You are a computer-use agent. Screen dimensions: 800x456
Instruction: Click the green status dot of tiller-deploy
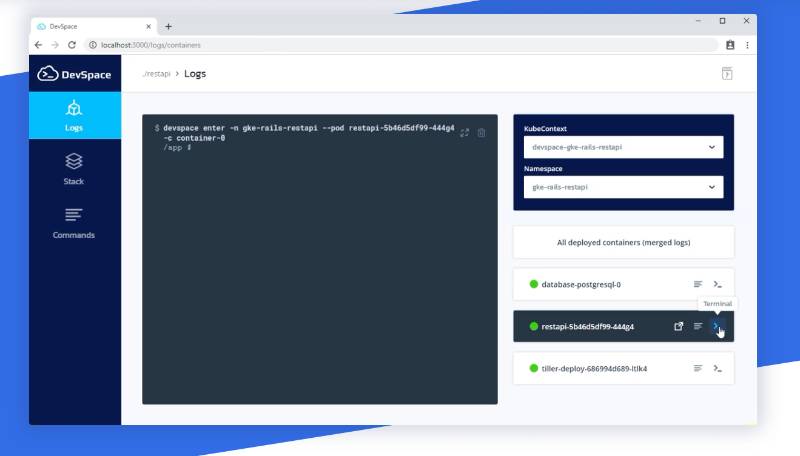point(534,368)
